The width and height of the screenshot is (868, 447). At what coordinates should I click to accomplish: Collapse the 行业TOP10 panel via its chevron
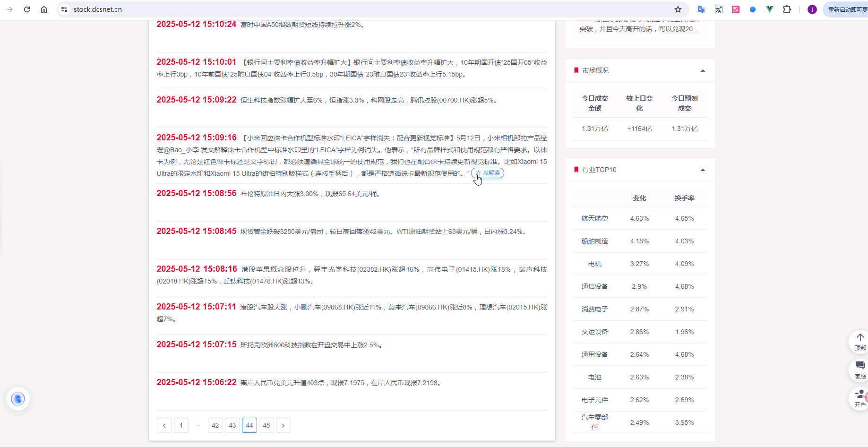coord(703,170)
